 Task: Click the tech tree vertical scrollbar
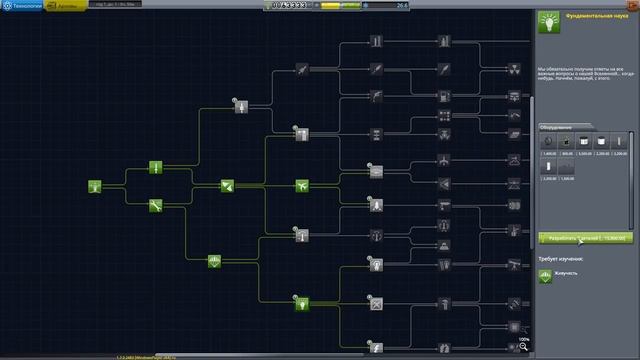pos(531,172)
